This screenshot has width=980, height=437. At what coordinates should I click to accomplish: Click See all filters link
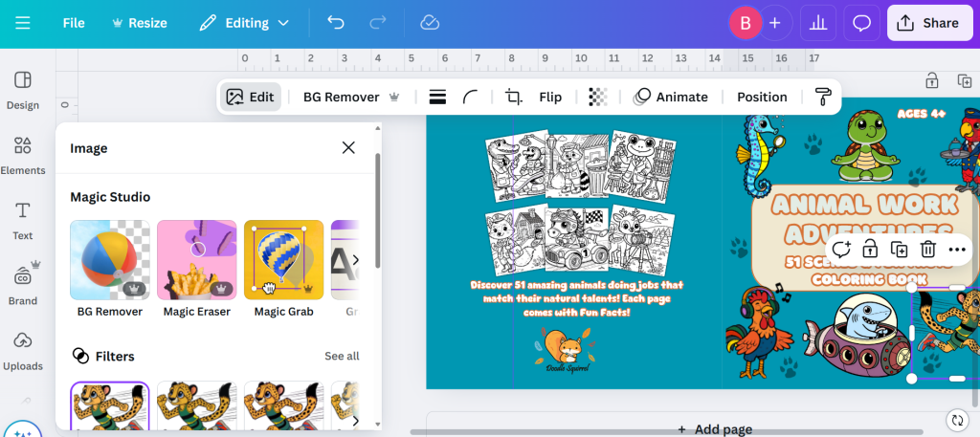pyautogui.click(x=342, y=356)
